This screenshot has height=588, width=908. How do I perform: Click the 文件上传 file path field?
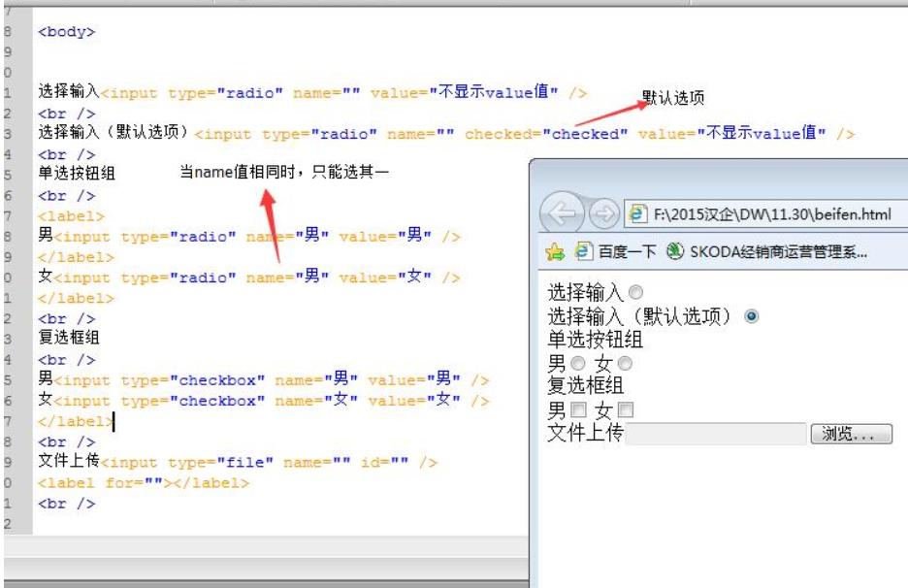point(716,434)
